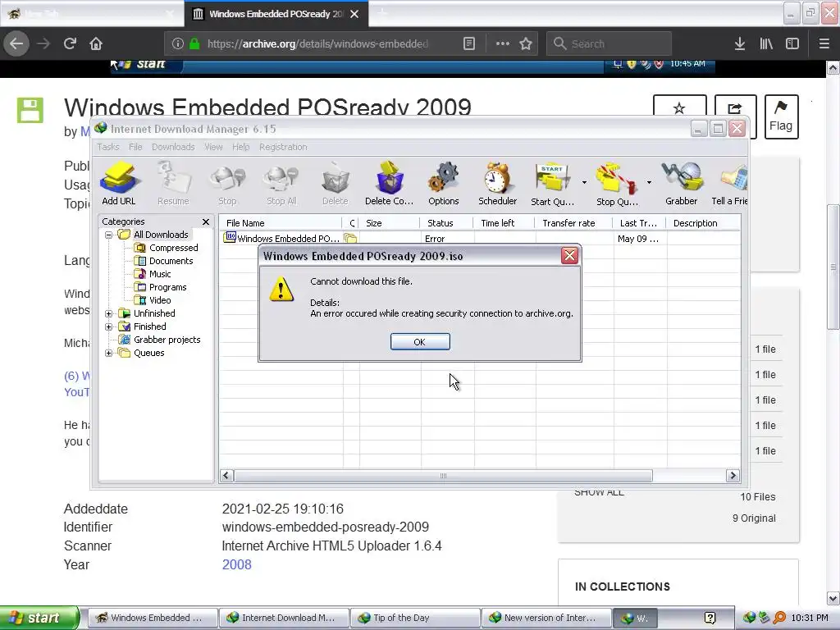This screenshot has height=630, width=840.
Task: Click OK in the error dialog
Action: (420, 342)
